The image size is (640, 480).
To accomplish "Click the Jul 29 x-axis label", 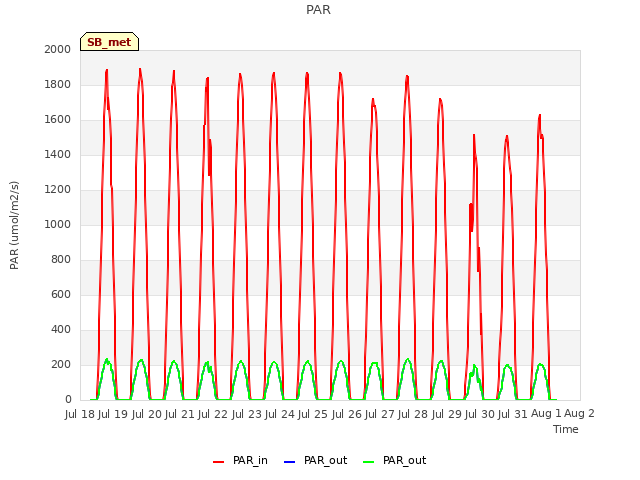I will click(447, 414).
